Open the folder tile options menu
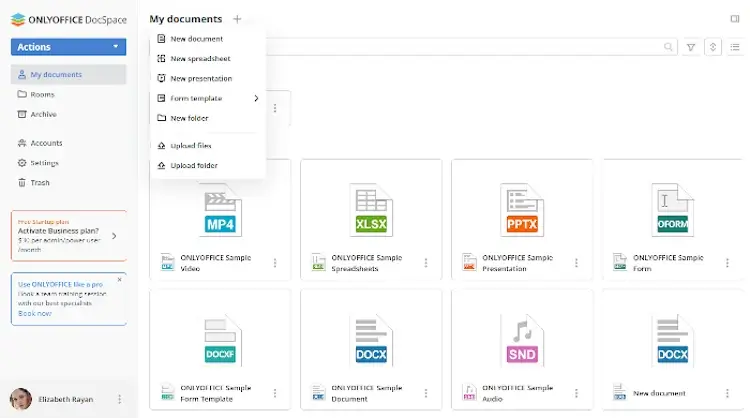750x418 pixels. [x=275, y=109]
